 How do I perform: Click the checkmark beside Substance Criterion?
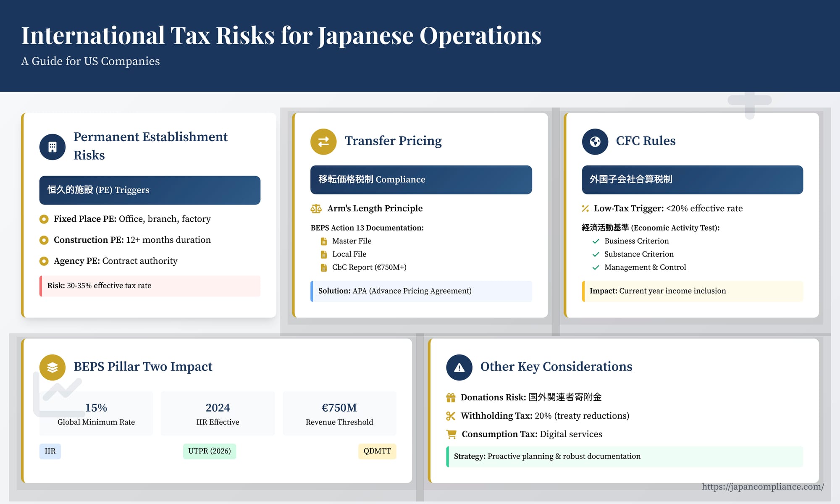click(x=596, y=254)
